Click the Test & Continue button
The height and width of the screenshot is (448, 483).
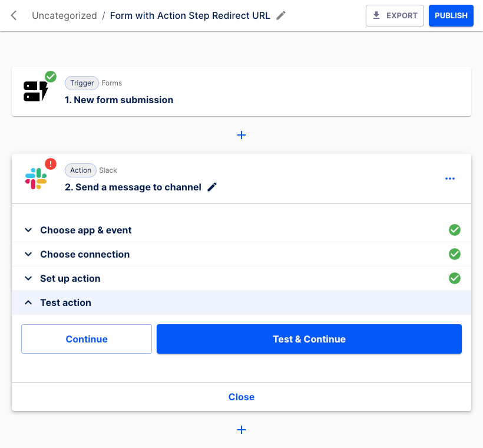[309, 339]
